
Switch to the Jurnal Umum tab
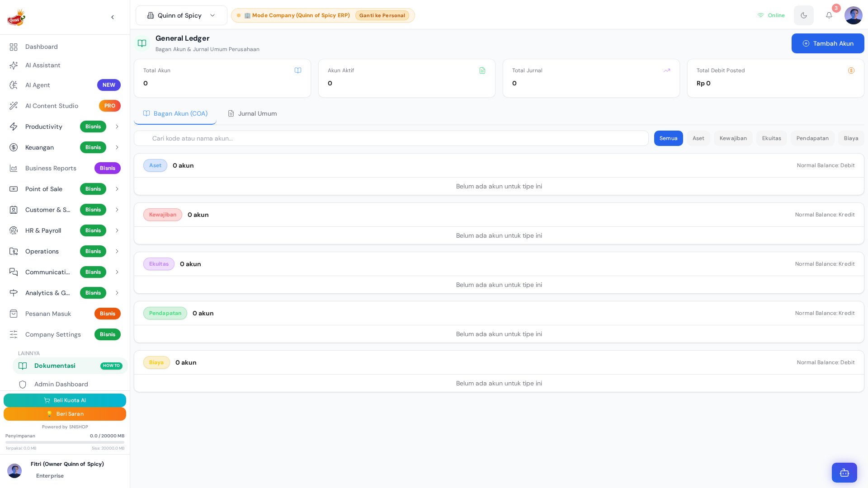252,113
